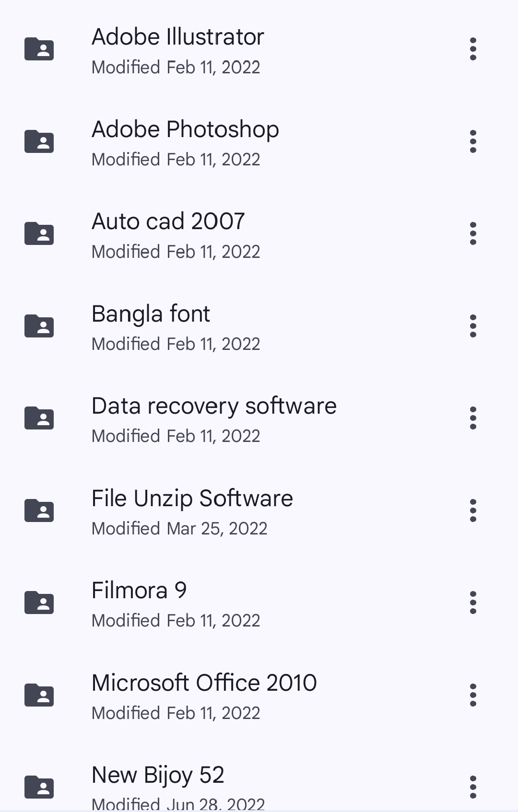Screen dimensions: 518x812
Task: Select the Bangla font folder name
Action: 151,314
